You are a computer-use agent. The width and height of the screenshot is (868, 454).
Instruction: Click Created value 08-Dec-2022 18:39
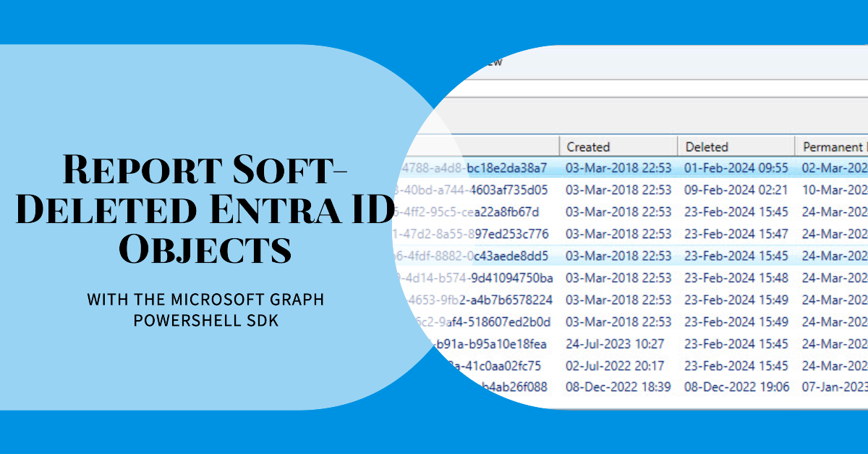tap(618, 387)
